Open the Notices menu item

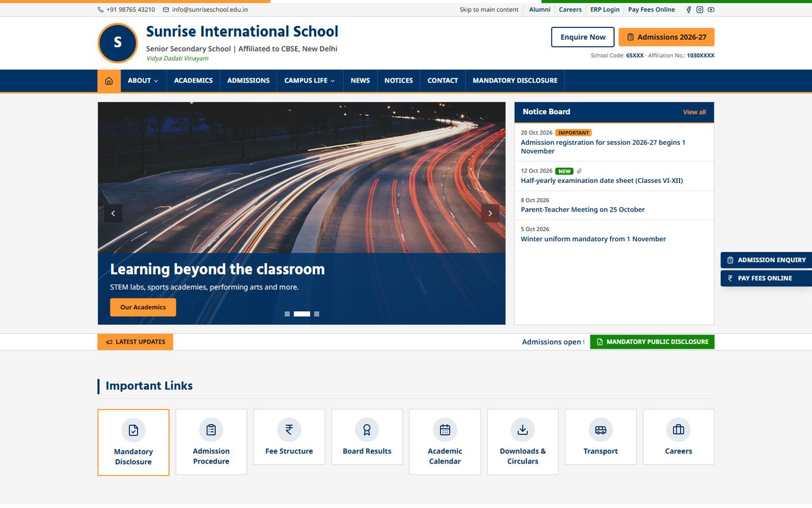398,81
